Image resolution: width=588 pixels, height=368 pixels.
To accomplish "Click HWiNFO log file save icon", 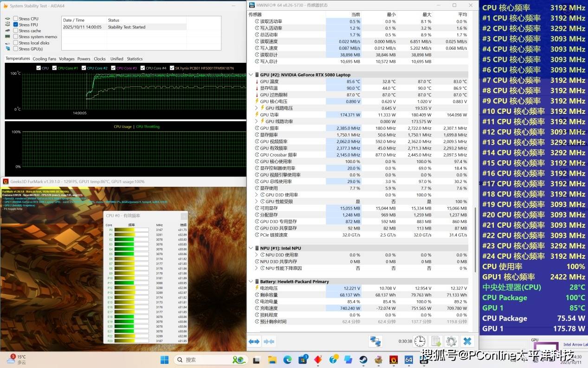I will 436,342.
